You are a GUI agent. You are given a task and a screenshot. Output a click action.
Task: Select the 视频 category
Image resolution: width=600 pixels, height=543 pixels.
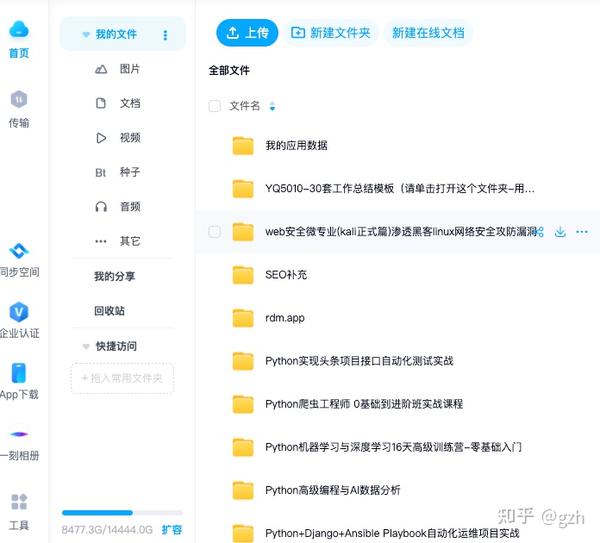point(117,138)
